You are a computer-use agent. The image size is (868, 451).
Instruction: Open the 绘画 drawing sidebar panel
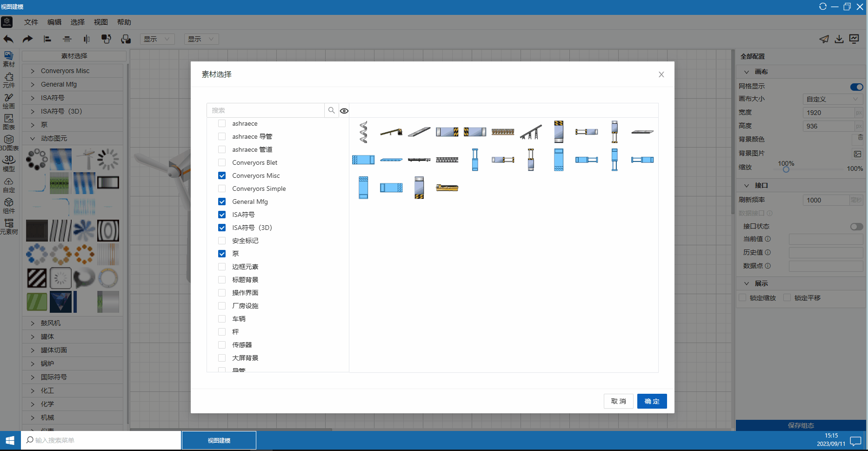click(x=9, y=101)
